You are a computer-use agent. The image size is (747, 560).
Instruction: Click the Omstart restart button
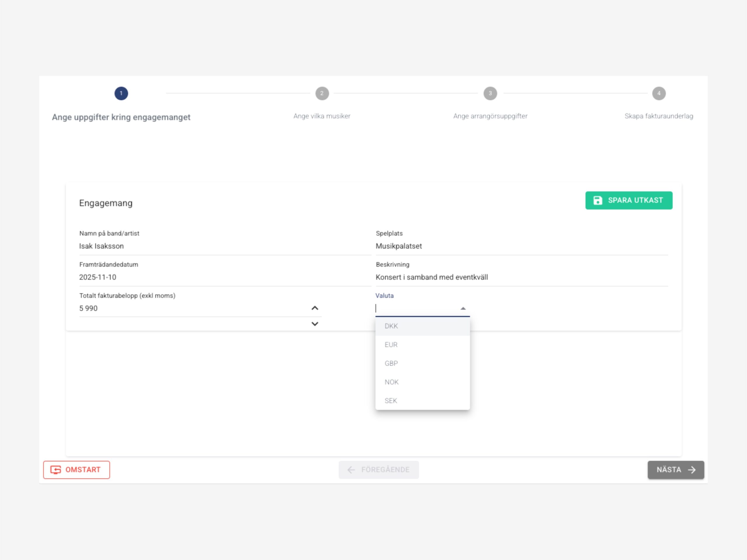(x=76, y=470)
